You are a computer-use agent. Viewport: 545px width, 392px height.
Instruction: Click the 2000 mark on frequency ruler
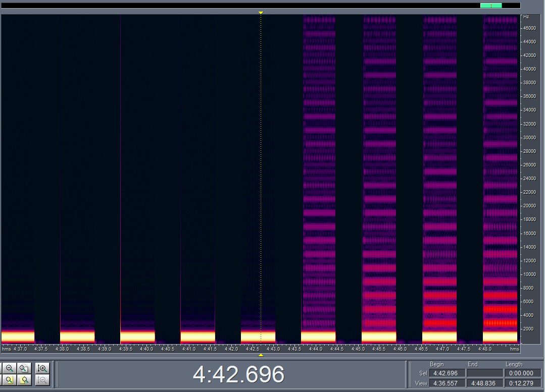528,329
